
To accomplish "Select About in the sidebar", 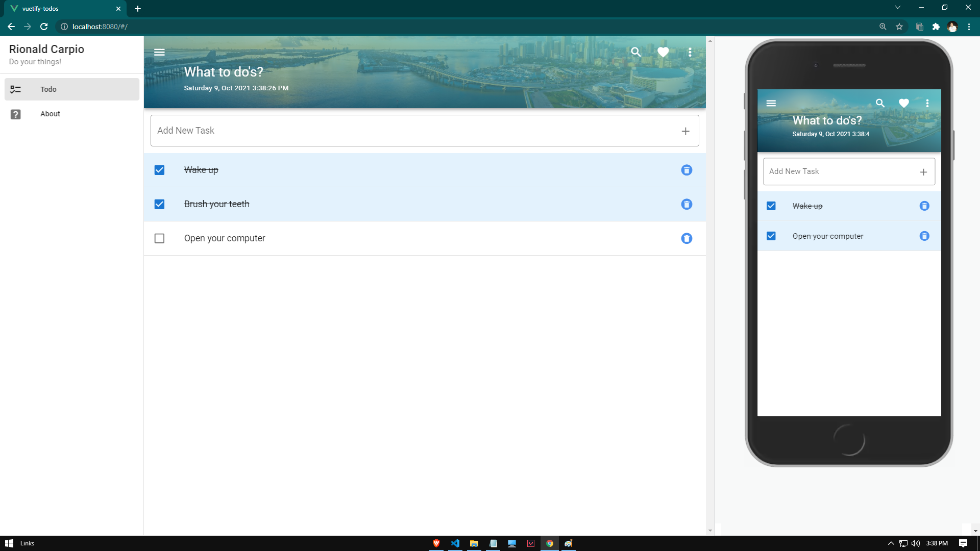I will [72, 114].
